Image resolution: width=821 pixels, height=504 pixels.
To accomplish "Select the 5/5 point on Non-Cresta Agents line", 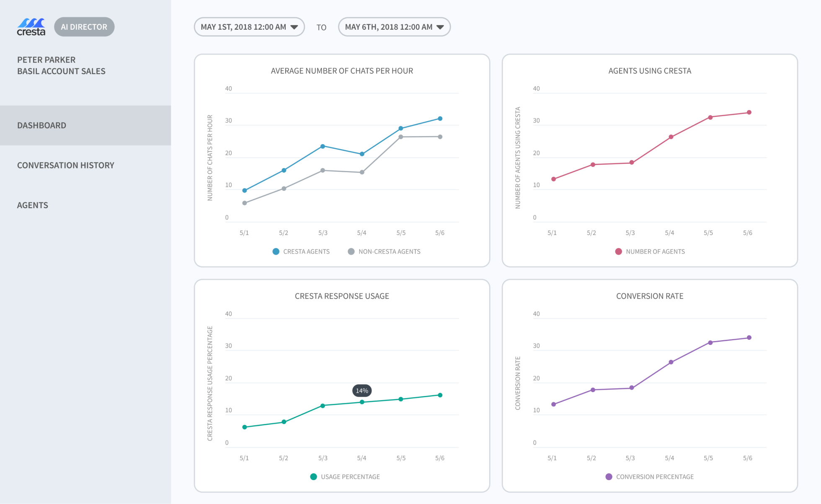I will (x=401, y=137).
